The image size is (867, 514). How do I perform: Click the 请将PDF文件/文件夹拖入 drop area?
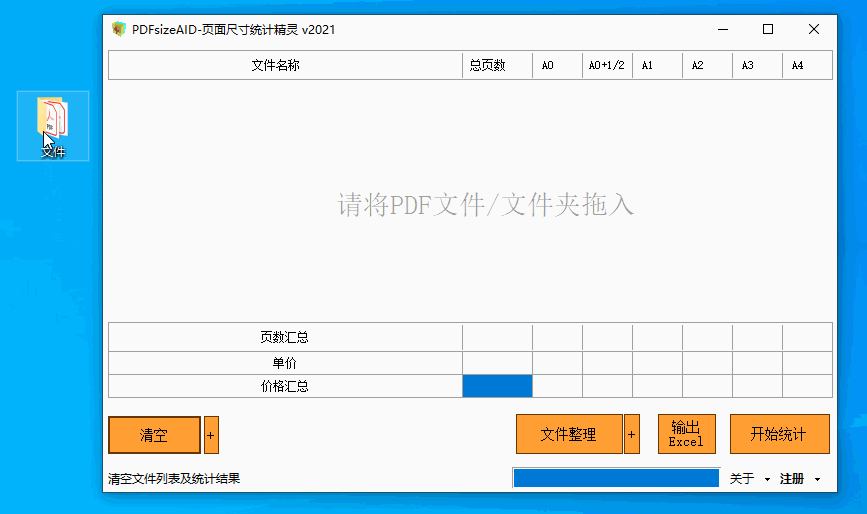[x=485, y=204]
